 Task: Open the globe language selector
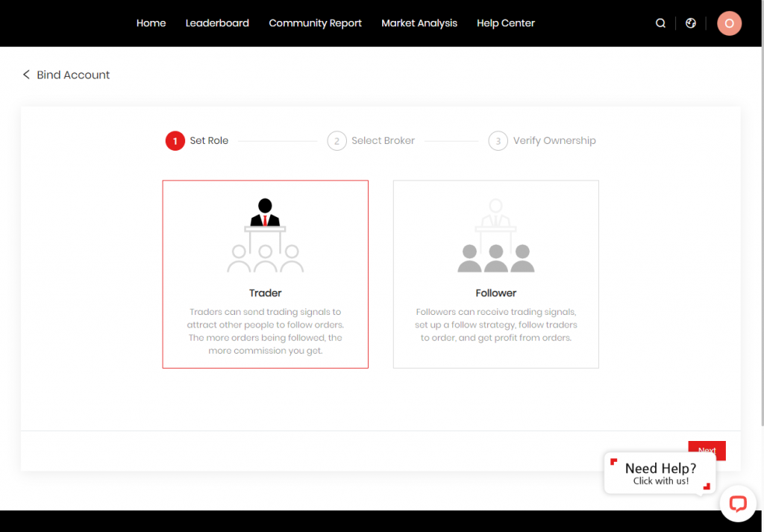pyautogui.click(x=691, y=23)
